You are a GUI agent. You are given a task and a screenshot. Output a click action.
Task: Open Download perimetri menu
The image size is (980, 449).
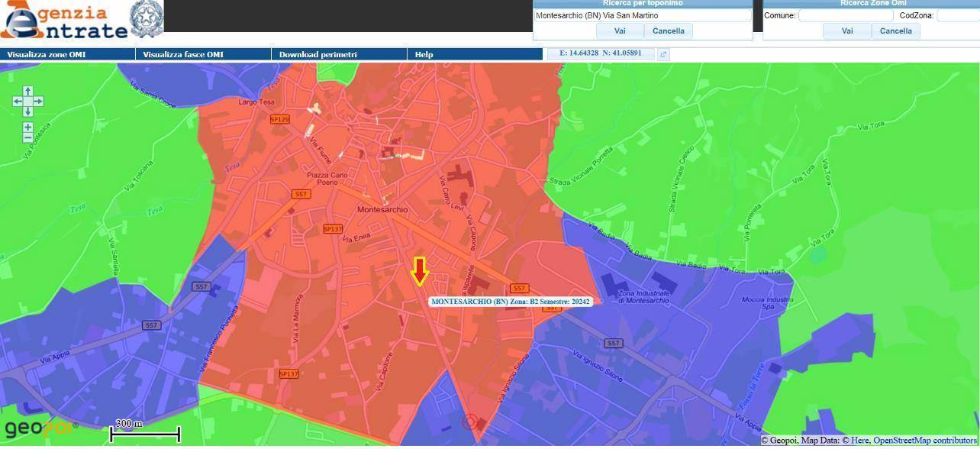point(339,54)
